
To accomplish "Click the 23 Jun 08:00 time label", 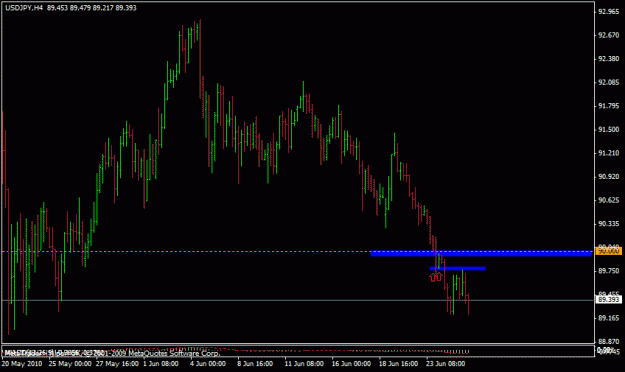I will point(445,364).
